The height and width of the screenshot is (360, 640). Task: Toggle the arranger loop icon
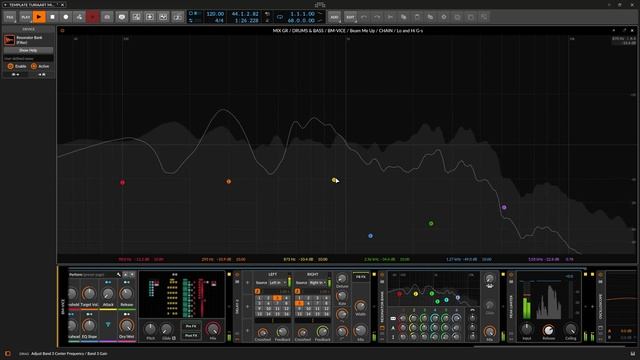280,17
